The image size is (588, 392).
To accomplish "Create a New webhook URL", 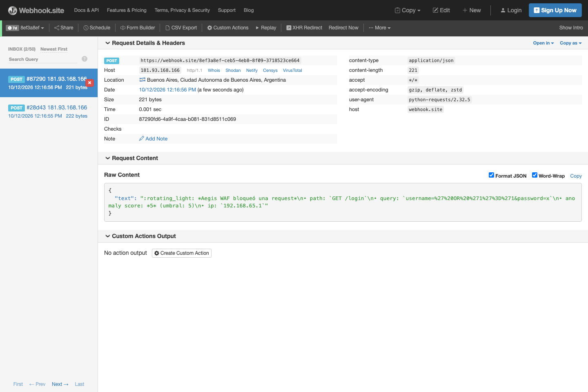I will click(472, 10).
